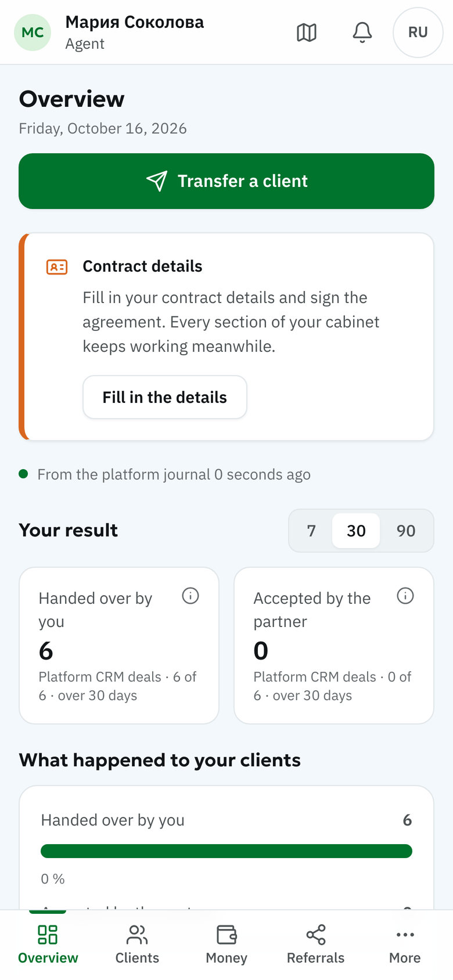Open the Referrals share tab
The width and height of the screenshot is (453, 980).
[316, 945]
